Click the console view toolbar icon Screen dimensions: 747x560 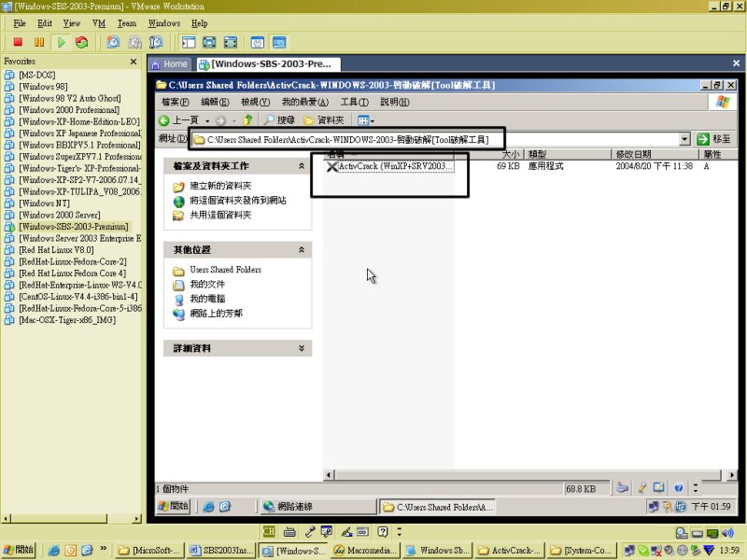[x=279, y=42]
